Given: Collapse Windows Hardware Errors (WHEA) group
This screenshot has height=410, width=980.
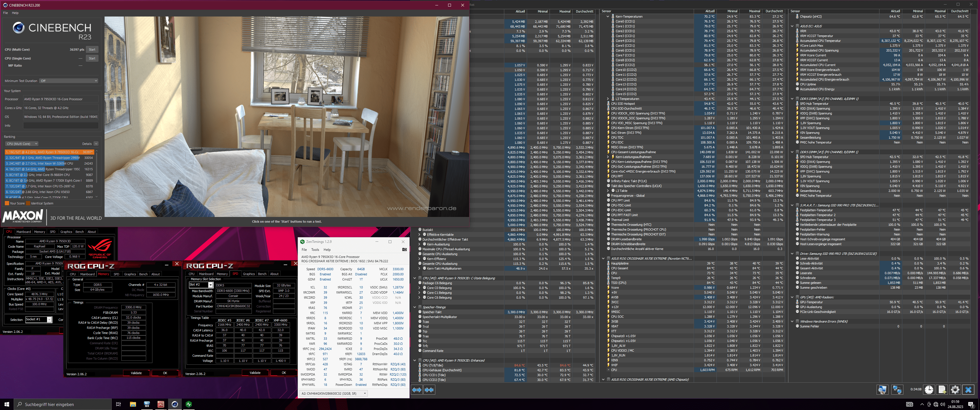Looking at the screenshot, I should click(792, 321).
